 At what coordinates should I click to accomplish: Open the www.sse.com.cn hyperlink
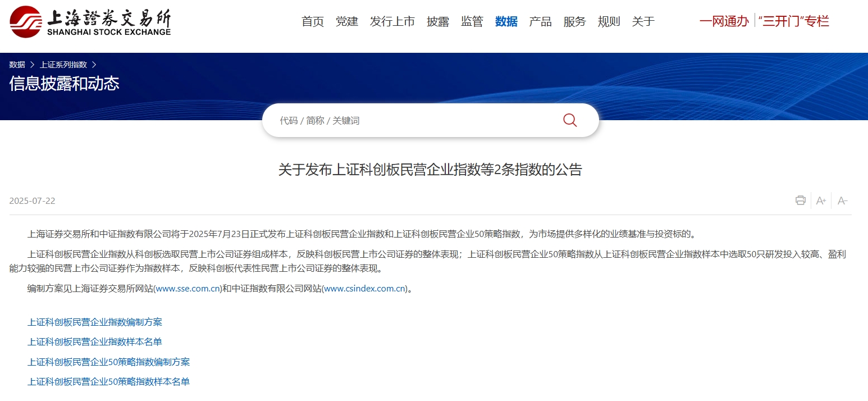pyautogui.click(x=188, y=289)
